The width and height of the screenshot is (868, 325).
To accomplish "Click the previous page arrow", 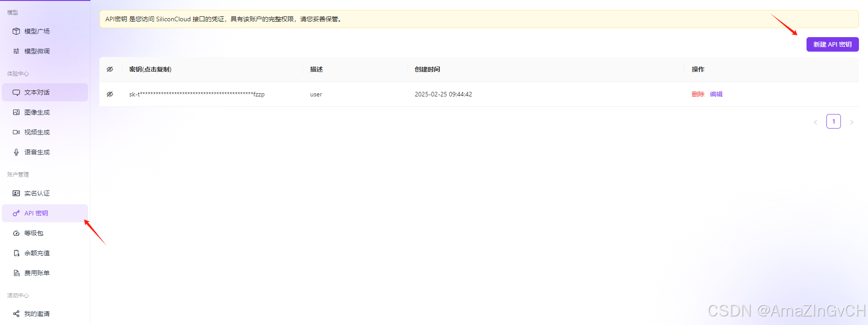I will [x=816, y=122].
